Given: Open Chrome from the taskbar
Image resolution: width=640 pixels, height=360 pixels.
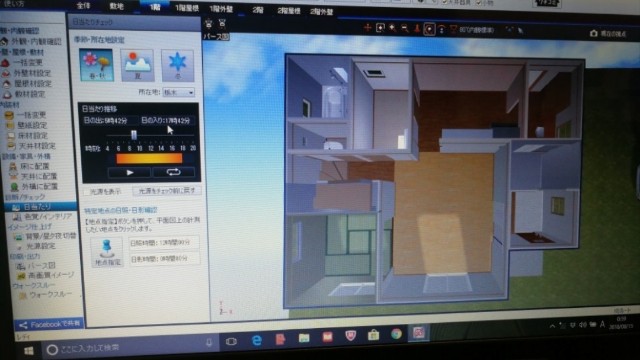Looking at the screenshot, I should [396, 334].
